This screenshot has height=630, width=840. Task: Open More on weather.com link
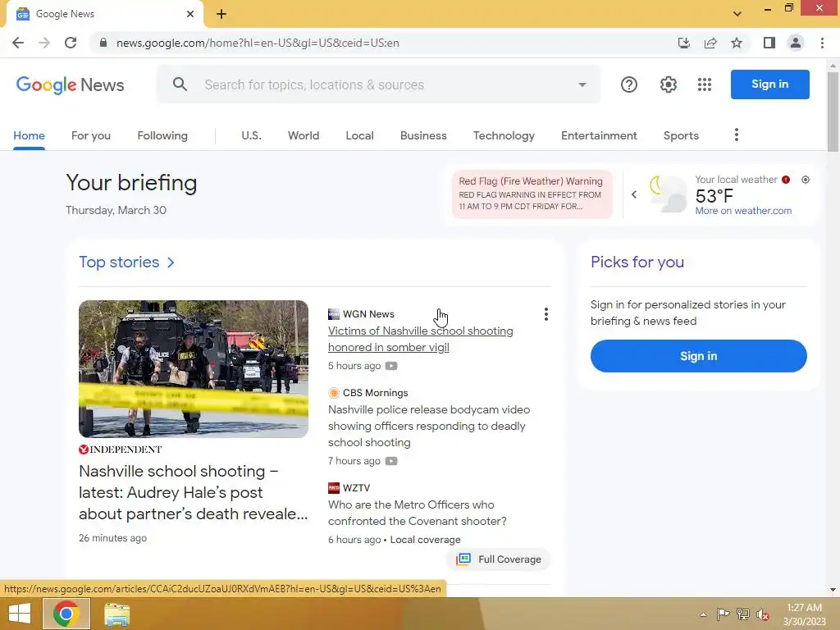(743, 211)
